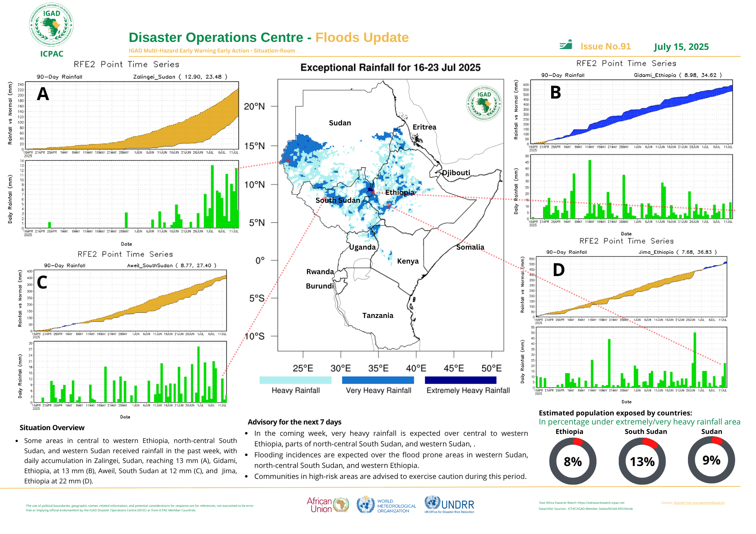Screen dimensions: 756x534
Task: Click the Tanzania label on the map
Action: pyautogui.click(x=378, y=315)
